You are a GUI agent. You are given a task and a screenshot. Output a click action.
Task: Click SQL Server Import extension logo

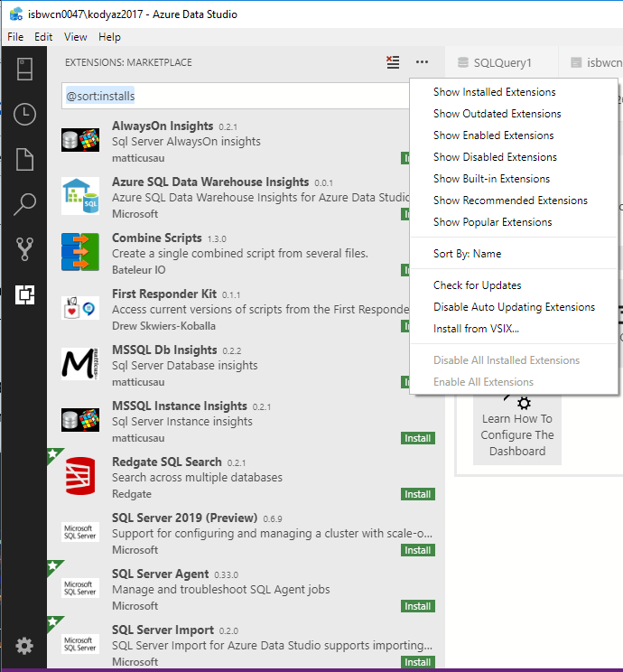80,644
